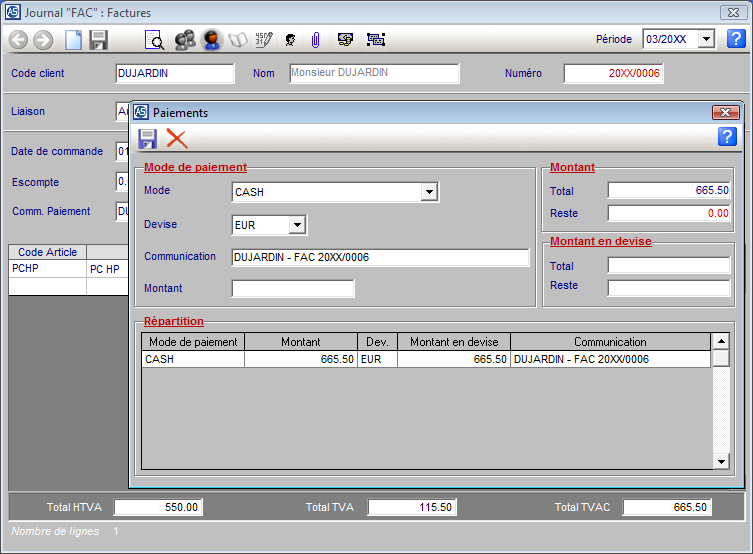Screen dimensions: 753x554
Task: Click the new document icon in toolbar
Action: [73, 40]
